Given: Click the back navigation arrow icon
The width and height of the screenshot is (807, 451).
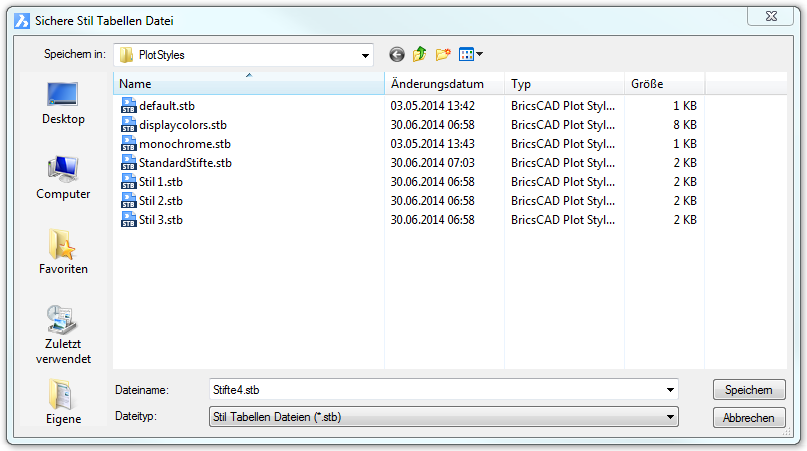Looking at the screenshot, I should click(397, 55).
